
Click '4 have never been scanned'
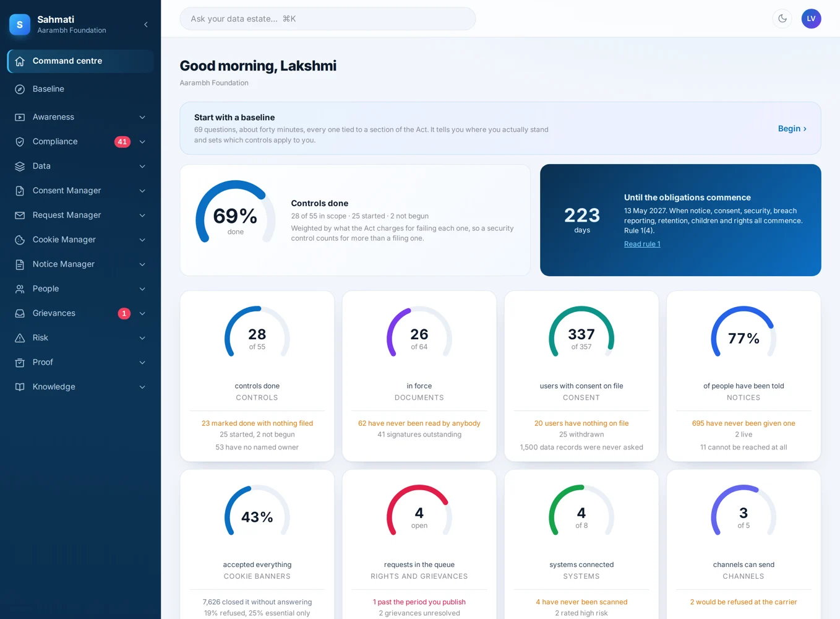(x=581, y=602)
